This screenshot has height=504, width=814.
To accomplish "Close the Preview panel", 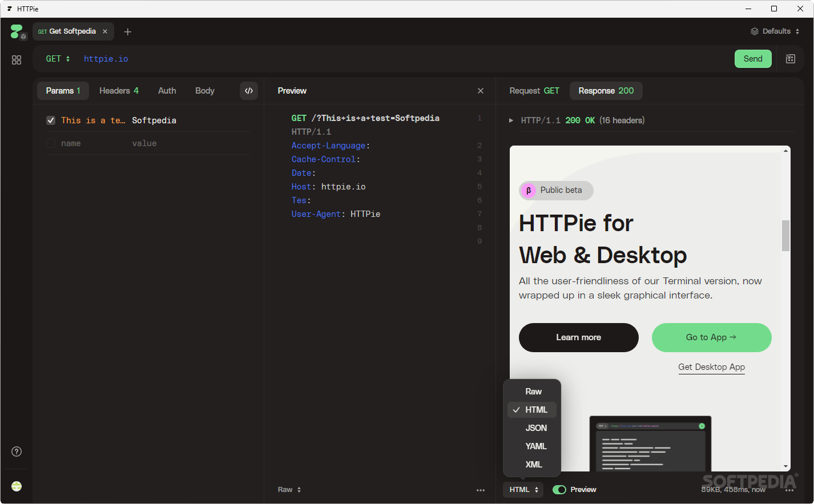I will [481, 91].
